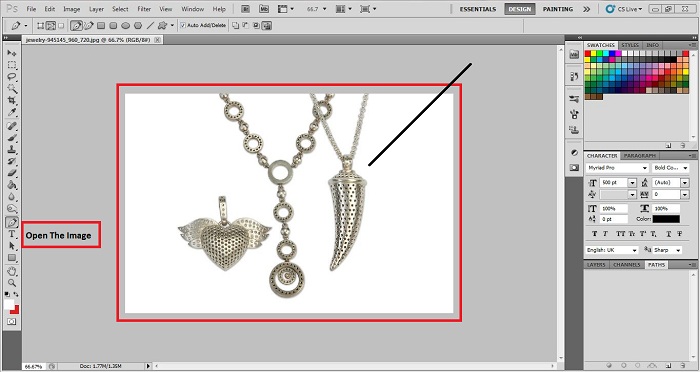Viewport: 700px width, 372px height.
Task: Choose the Polygon shape in options bar
Action: coord(138,26)
